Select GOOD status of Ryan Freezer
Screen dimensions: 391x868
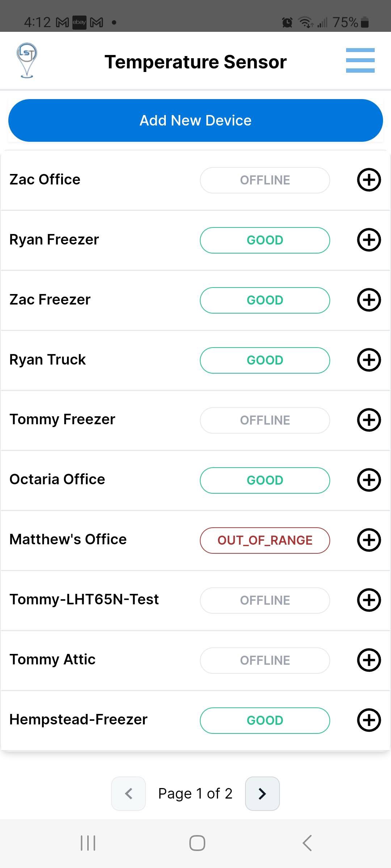pos(265,240)
